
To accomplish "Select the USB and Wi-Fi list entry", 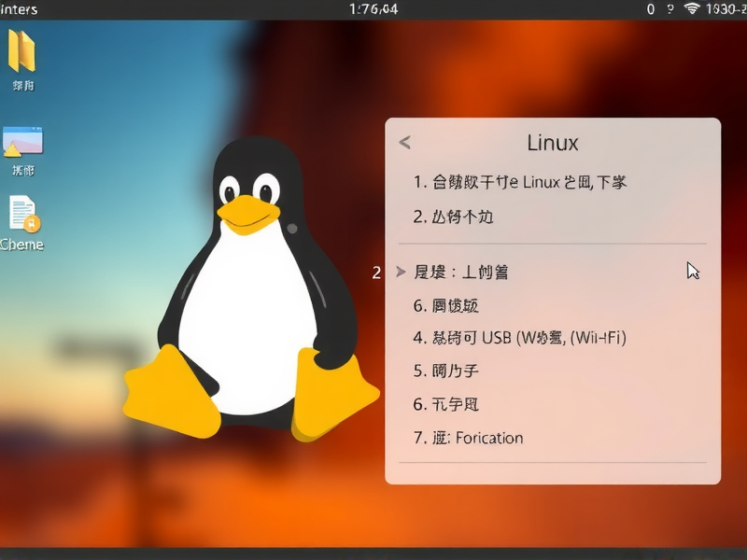I will 518,339.
